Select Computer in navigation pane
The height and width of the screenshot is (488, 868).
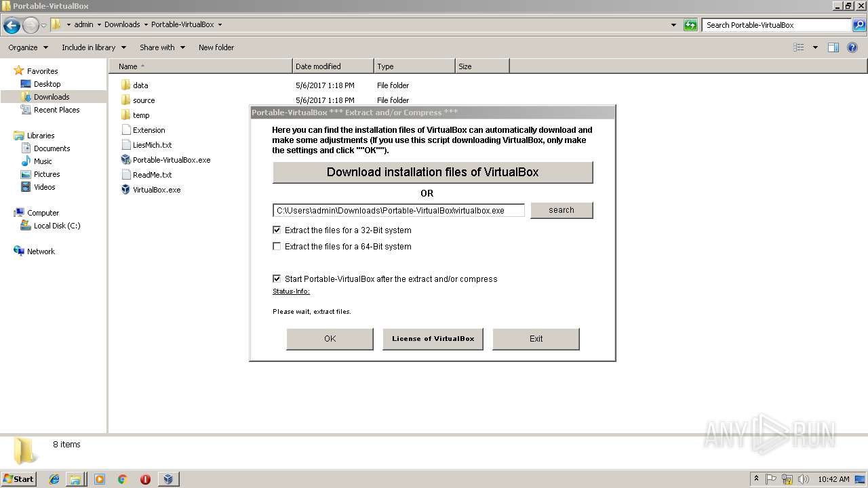point(43,213)
